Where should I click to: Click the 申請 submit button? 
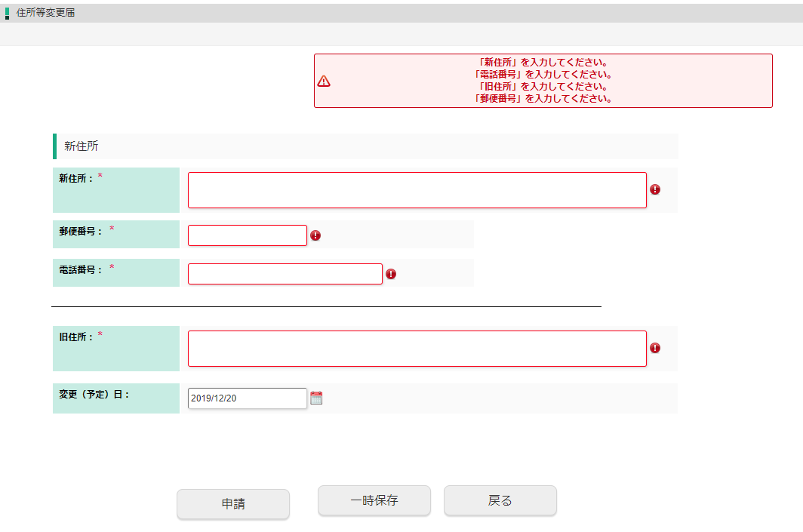pyautogui.click(x=233, y=504)
